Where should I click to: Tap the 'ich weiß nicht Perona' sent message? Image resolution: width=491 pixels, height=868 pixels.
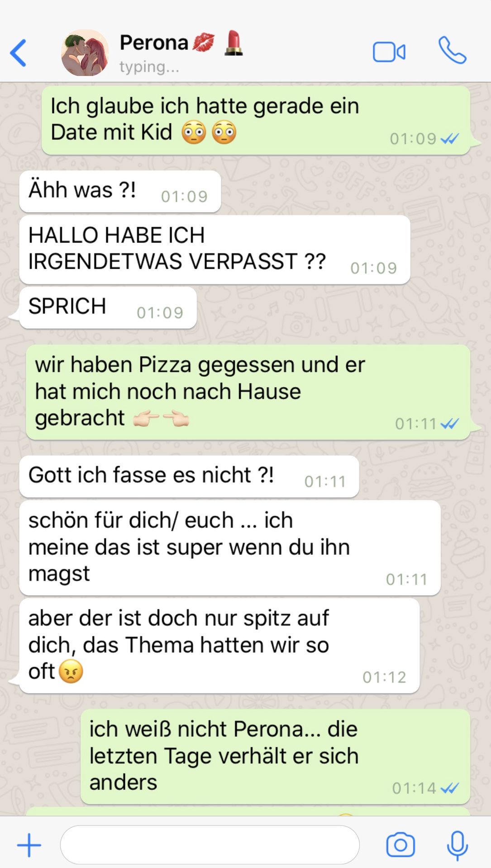click(x=275, y=756)
